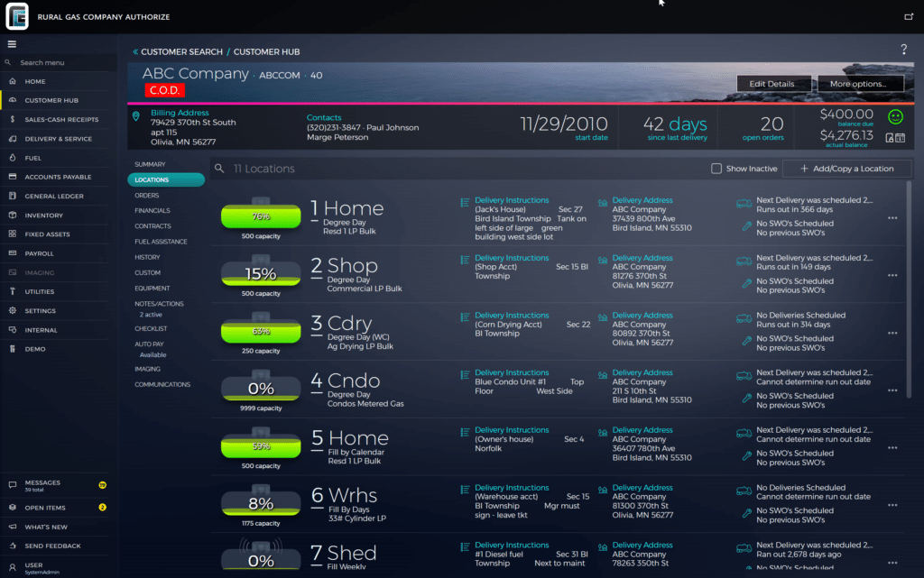The image size is (924, 578).
Task: Click the Fuel droplet icon in sidebar
Action: pos(12,158)
